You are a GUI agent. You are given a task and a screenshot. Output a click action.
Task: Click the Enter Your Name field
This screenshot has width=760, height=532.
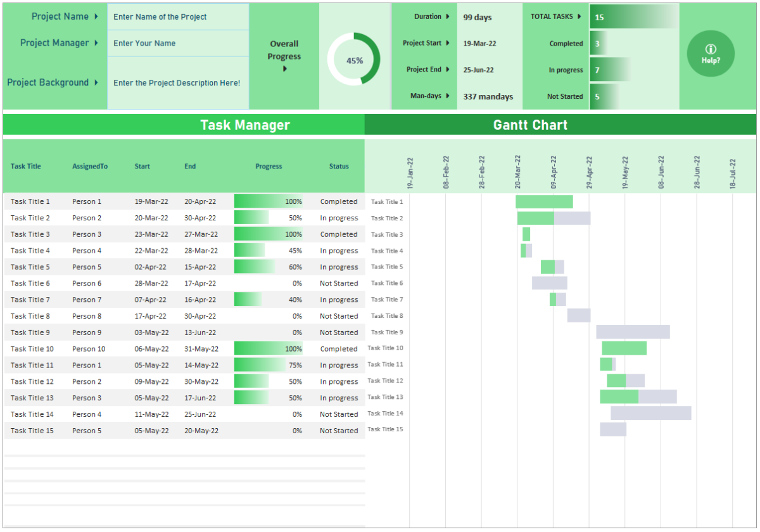pos(177,43)
